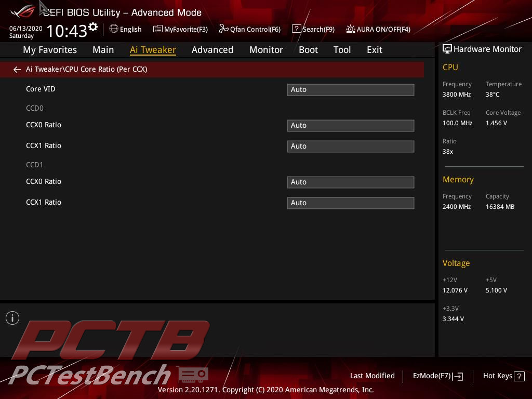The width and height of the screenshot is (532, 399).
Task: Click the CCD1 heading
Action: pyautogui.click(x=35, y=165)
